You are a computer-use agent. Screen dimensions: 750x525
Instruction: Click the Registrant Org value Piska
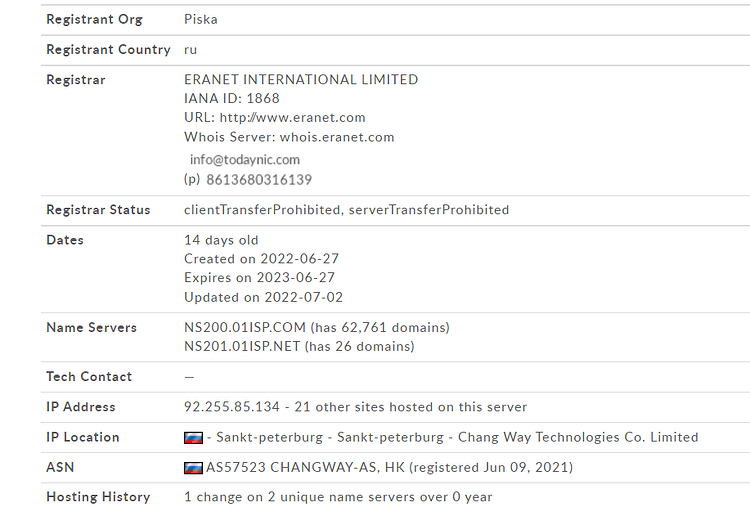[200, 20]
